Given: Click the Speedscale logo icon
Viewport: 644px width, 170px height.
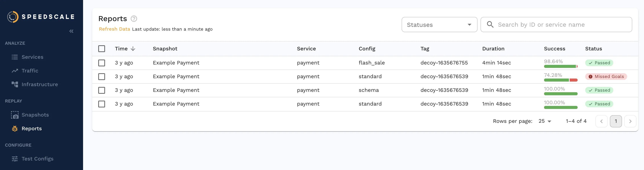Looking at the screenshot, I should coord(13,17).
